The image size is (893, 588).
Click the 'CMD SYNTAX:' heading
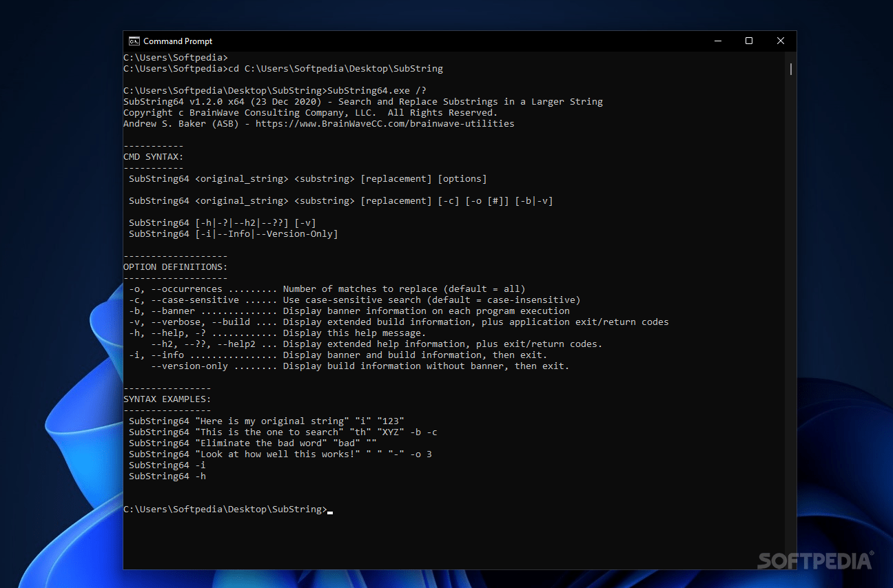pyautogui.click(x=154, y=157)
